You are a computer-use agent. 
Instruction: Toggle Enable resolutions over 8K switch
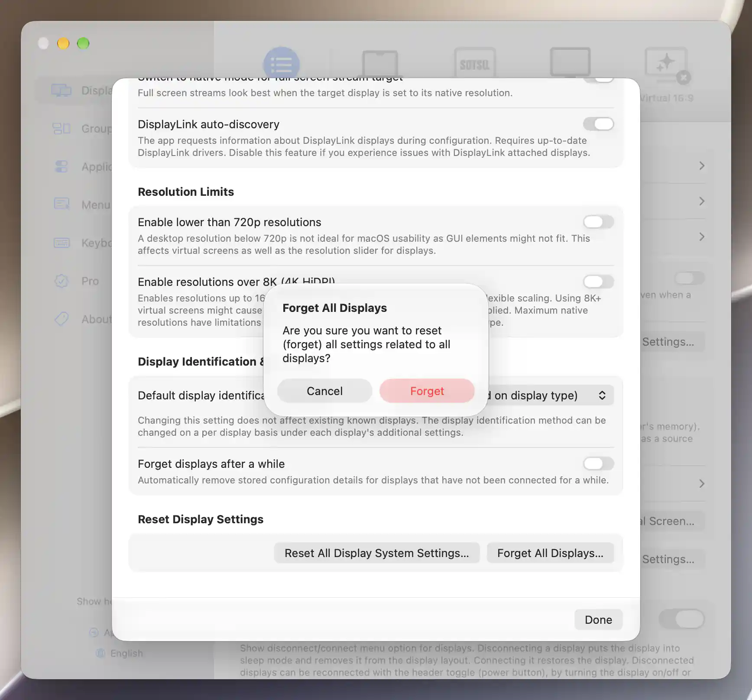tap(598, 282)
